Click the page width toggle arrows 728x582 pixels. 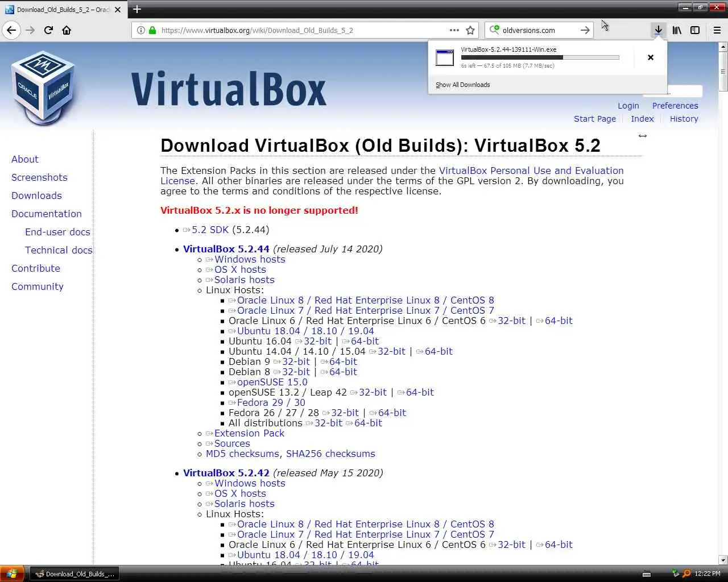point(642,136)
